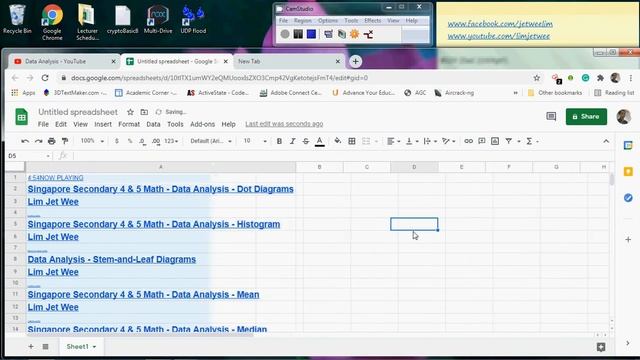Open the font size dropdown

click(x=255, y=141)
